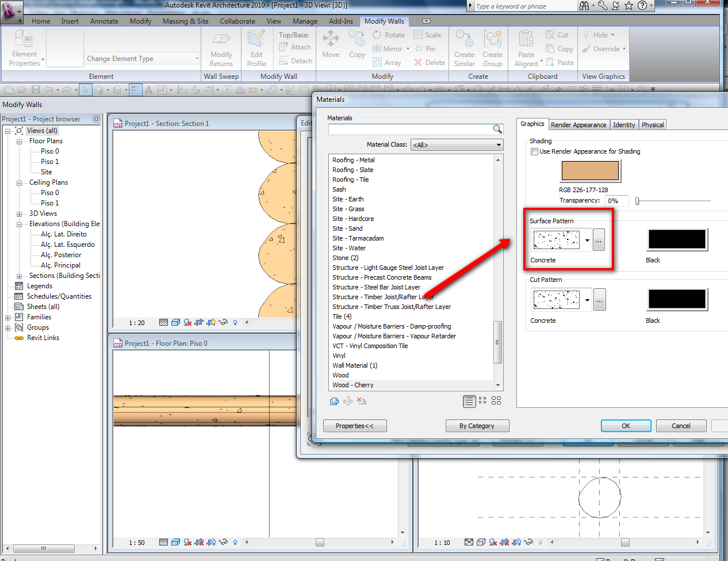728x561 pixels.
Task: Enable Use Render Appearance for Shading
Action: tap(534, 151)
